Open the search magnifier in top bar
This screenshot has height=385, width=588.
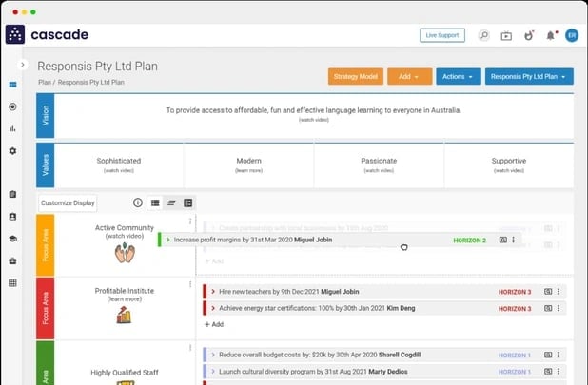[483, 35]
